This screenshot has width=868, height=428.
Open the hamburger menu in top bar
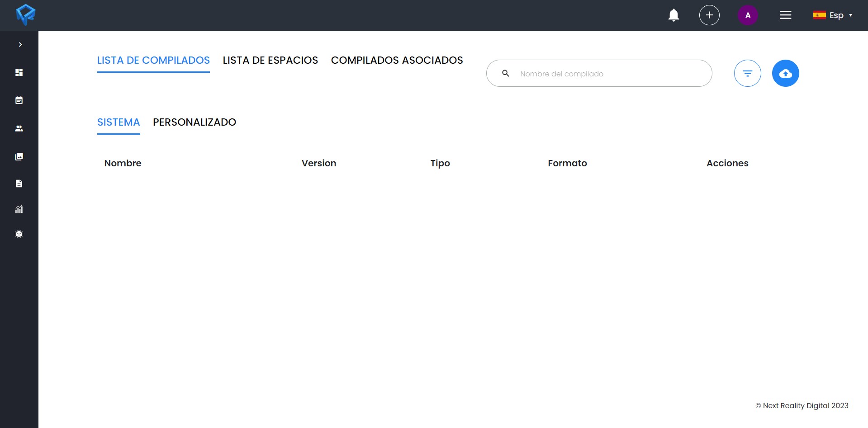click(x=786, y=15)
